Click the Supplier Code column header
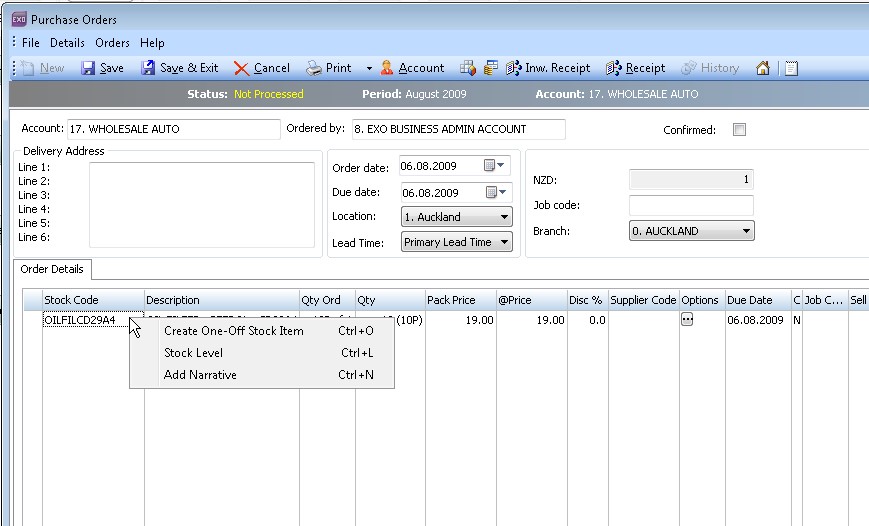Image resolution: width=869 pixels, height=526 pixels. (643, 300)
